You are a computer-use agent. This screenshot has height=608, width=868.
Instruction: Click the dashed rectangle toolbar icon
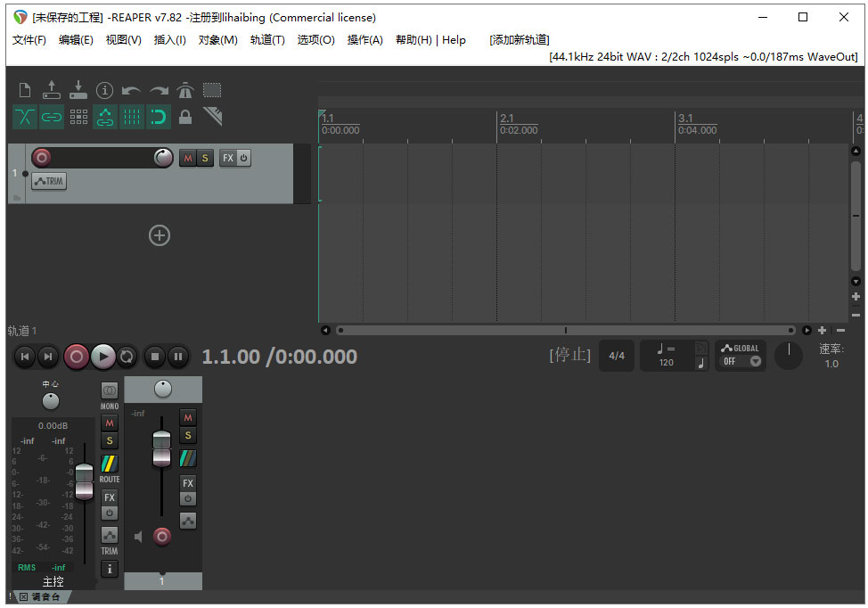[212, 90]
